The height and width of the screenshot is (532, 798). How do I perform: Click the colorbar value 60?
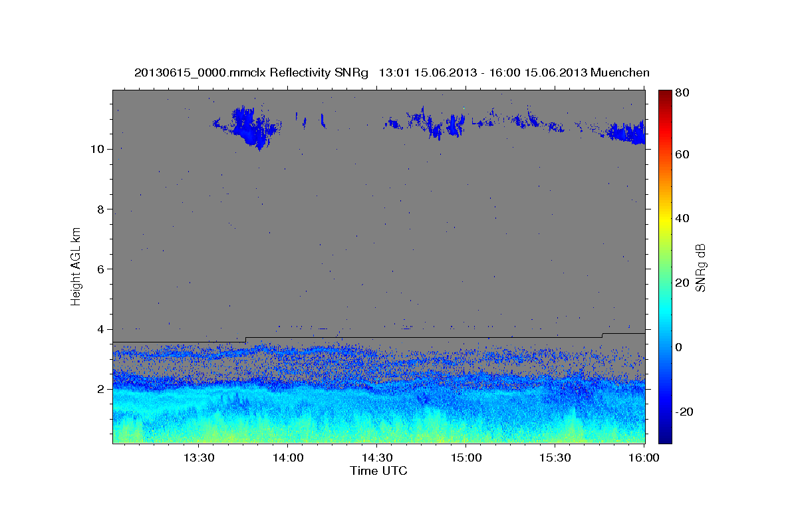click(x=683, y=154)
